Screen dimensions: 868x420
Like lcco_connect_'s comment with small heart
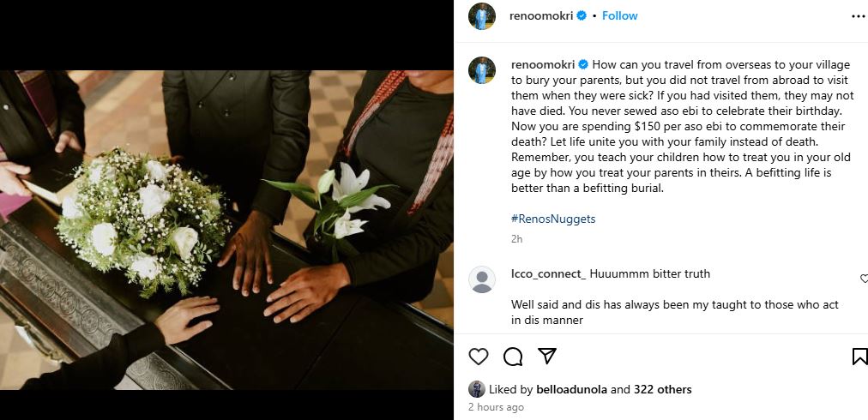coord(864,279)
